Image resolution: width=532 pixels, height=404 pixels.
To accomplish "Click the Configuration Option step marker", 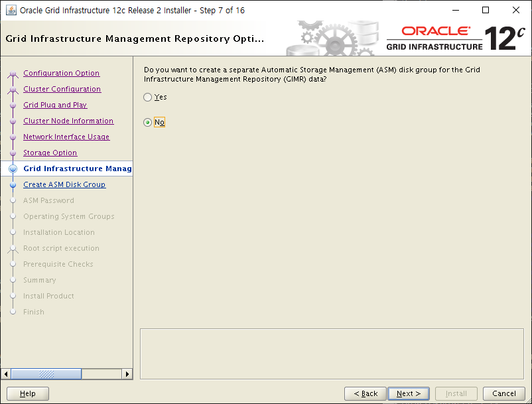I will pos(13,74).
